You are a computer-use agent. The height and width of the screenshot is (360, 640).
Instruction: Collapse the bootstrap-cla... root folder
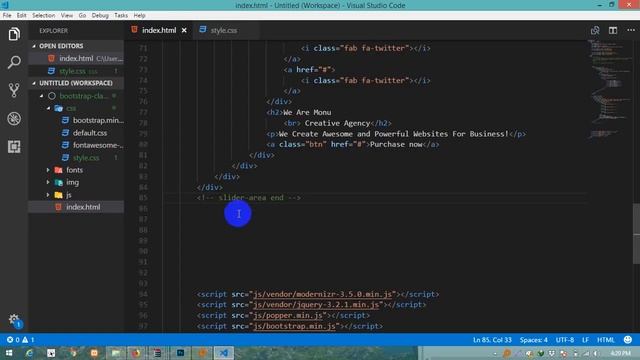click(76, 96)
